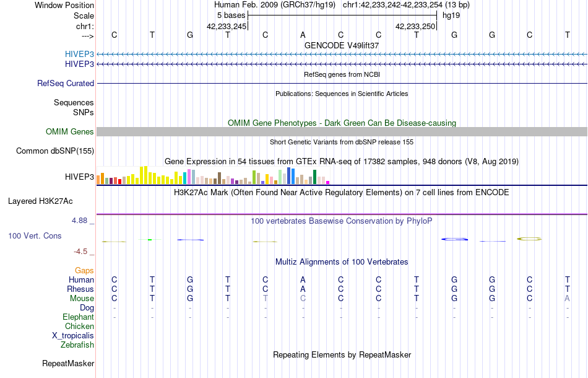
Task: Click the '5 bases' scale bar label
Action: tap(231, 15)
